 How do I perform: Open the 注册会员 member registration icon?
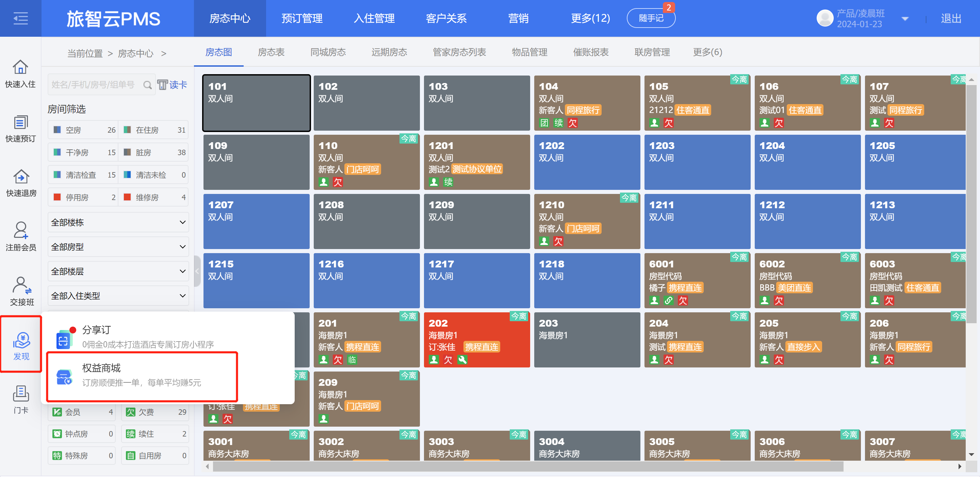[x=20, y=231]
